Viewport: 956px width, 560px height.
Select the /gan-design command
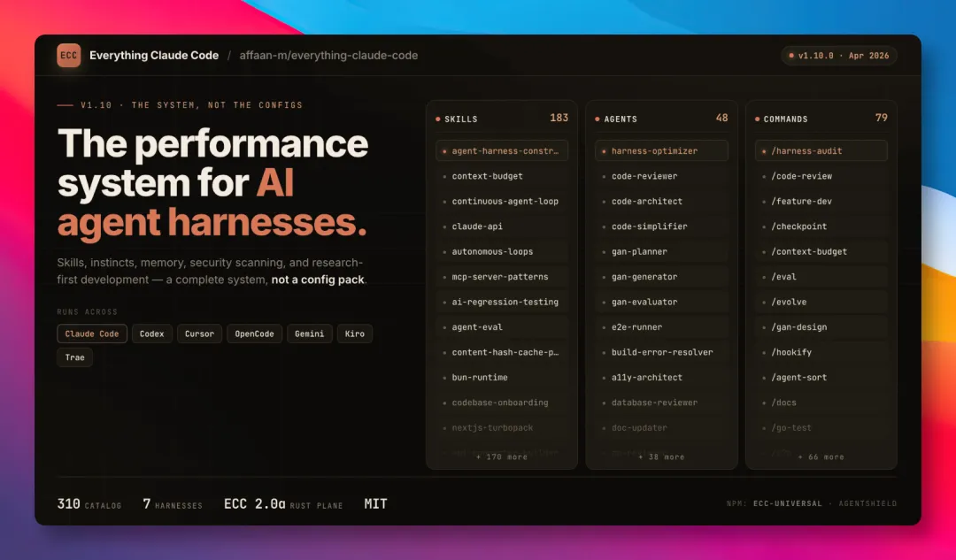click(821, 327)
